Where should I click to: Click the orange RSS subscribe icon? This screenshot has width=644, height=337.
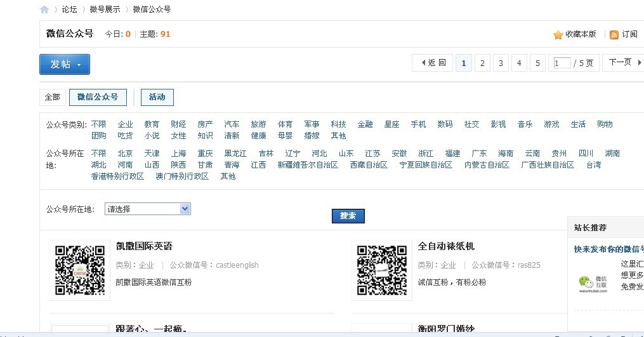click(614, 34)
